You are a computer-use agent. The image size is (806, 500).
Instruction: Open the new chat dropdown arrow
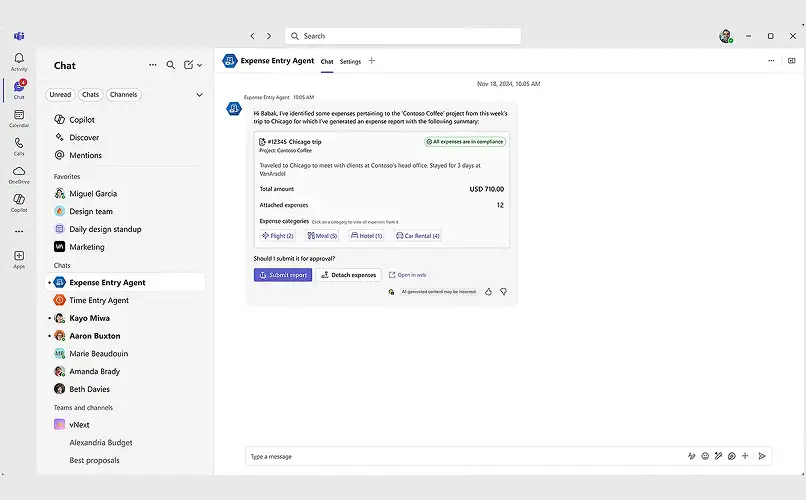200,65
